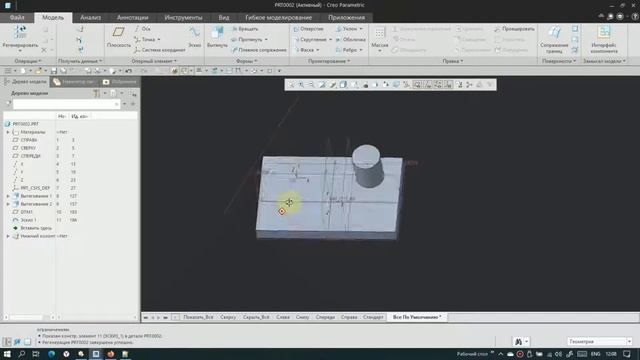Click the Project (Проецировать) tool
The height and width of the screenshot is (360, 640).
514,29
